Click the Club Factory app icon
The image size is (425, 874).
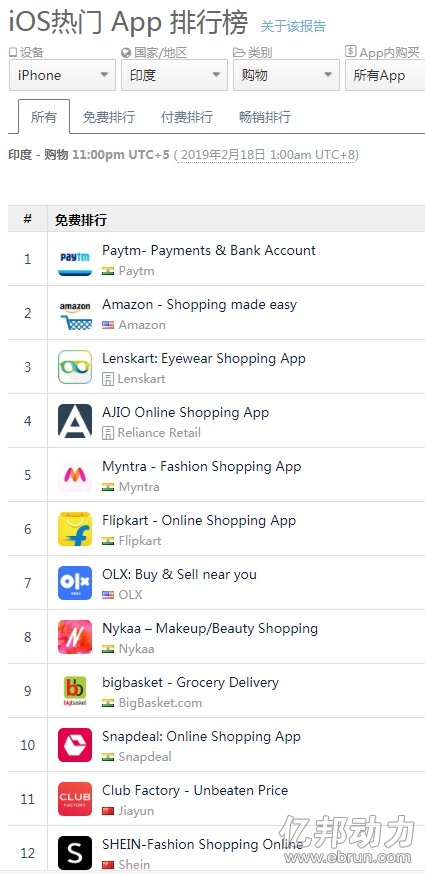coord(75,799)
